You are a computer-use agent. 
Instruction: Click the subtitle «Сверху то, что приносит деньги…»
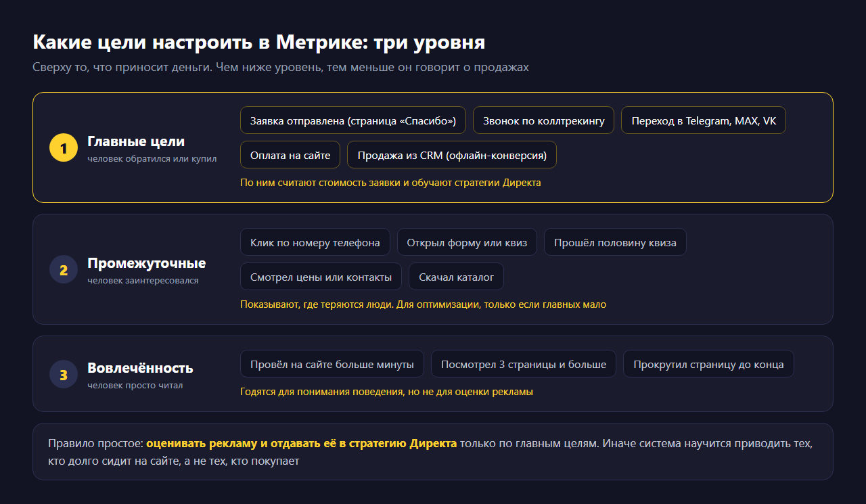point(281,67)
